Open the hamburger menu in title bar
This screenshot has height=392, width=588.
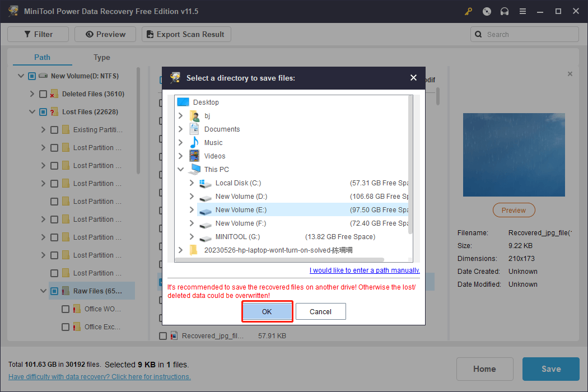[522, 11]
